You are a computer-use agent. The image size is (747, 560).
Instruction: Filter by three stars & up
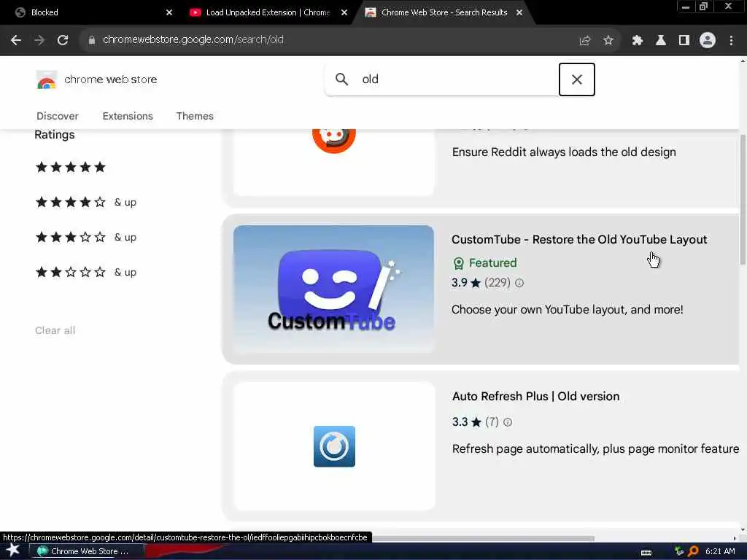(86, 237)
